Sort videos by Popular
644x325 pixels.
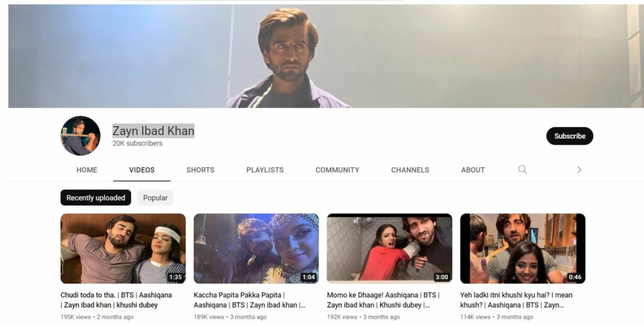[x=155, y=197]
